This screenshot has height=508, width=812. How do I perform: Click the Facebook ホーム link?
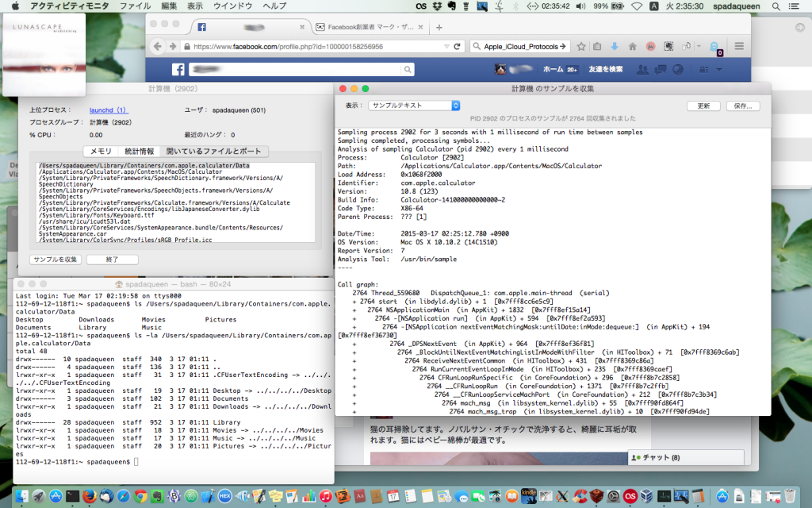[553, 69]
